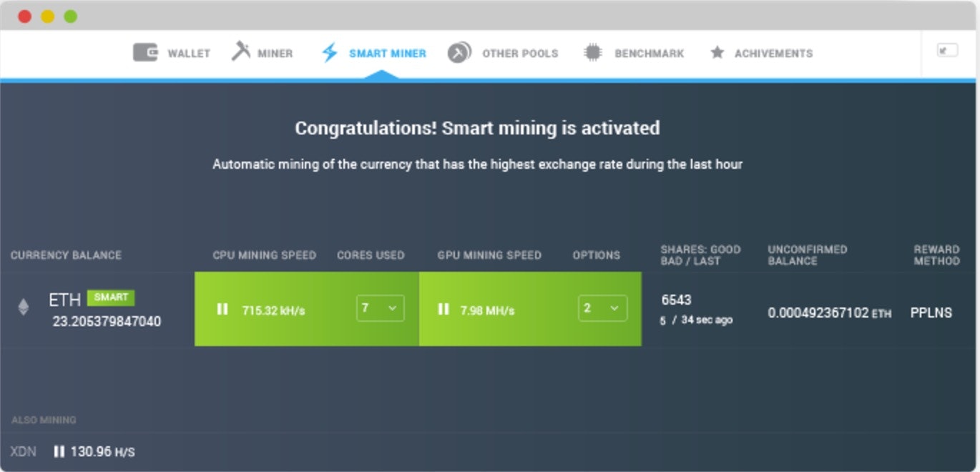980x472 pixels.
Task: Click the Currency Balance column header
Action: (x=66, y=255)
